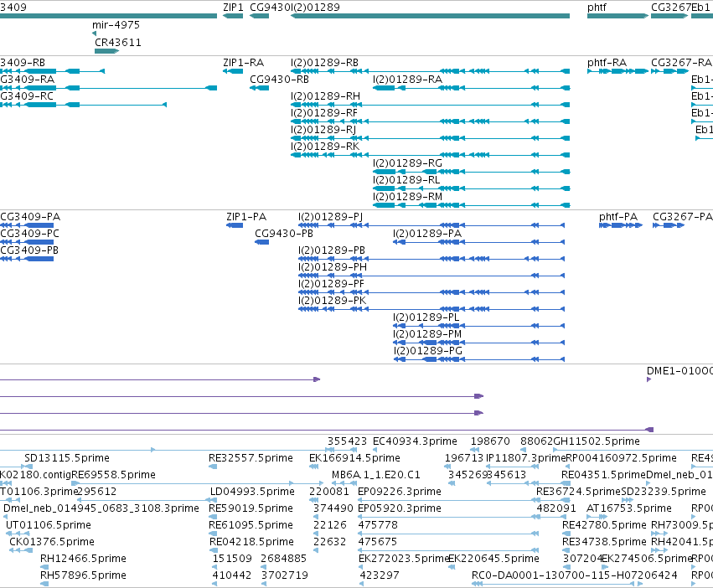Click protein l(2)01289-PF label

[332, 284]
